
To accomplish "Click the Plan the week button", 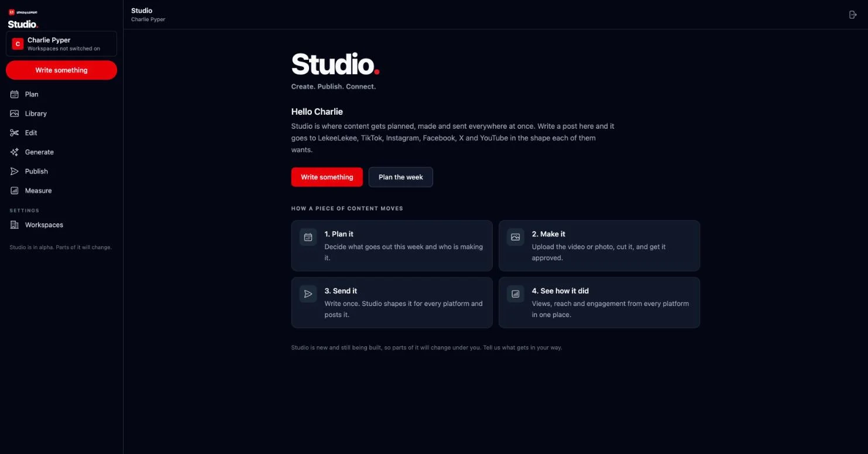I will [x=401, y=177].
